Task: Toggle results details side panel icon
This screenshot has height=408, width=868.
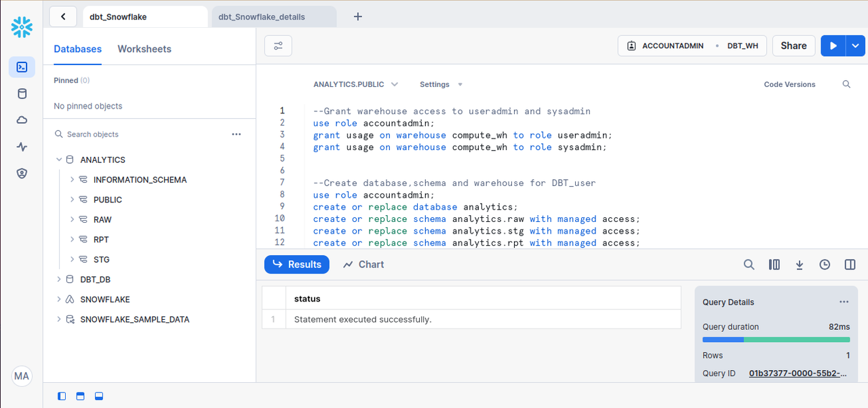Action: coord(850,265)
